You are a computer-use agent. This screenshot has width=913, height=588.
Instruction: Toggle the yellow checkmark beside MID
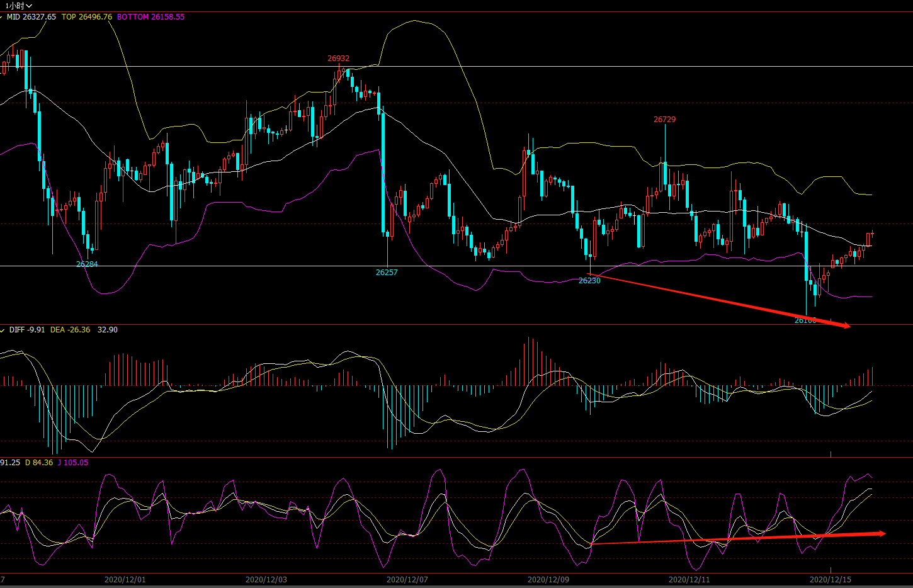pos(2,18)
